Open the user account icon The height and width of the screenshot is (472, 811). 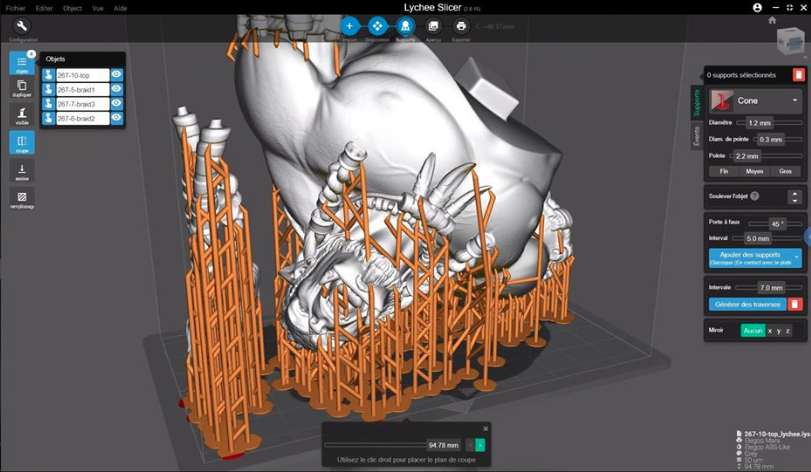[757, 7]
